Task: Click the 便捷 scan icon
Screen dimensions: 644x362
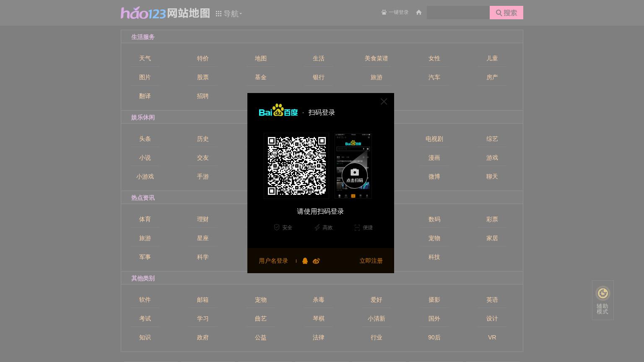Action: (357, 228)
